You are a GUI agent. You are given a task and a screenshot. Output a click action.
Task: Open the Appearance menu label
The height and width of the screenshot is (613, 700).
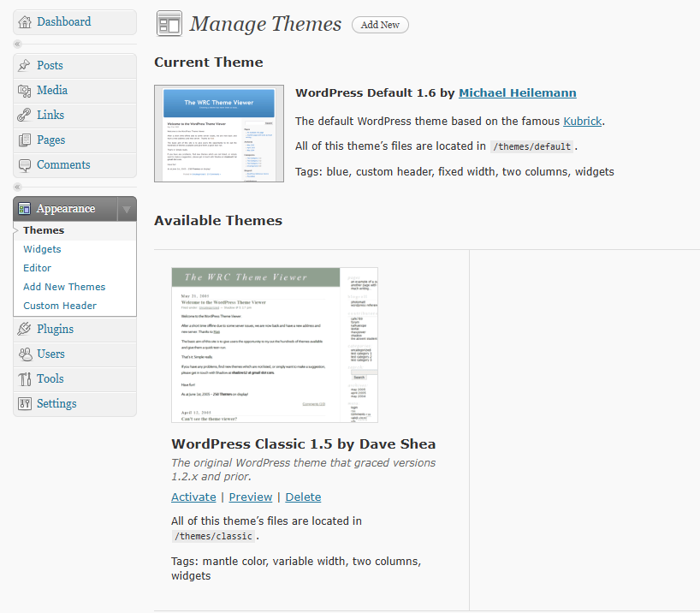point(66,209)
